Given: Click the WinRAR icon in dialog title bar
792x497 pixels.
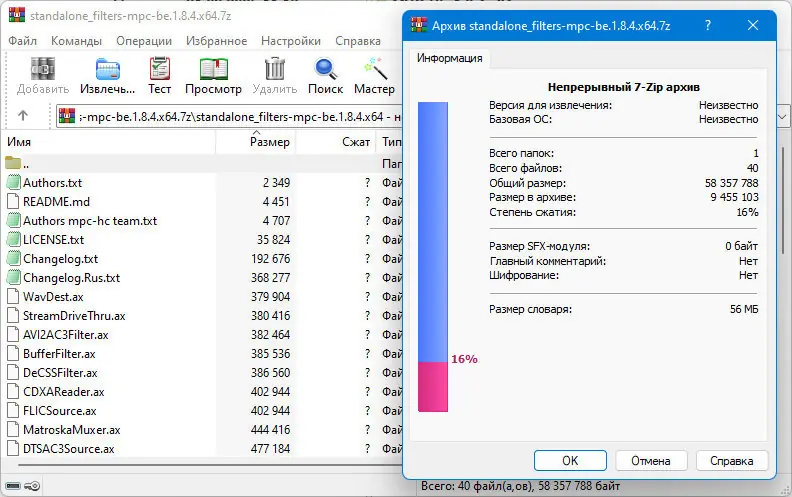Looking at the screenshot, I should pos(419,25).
